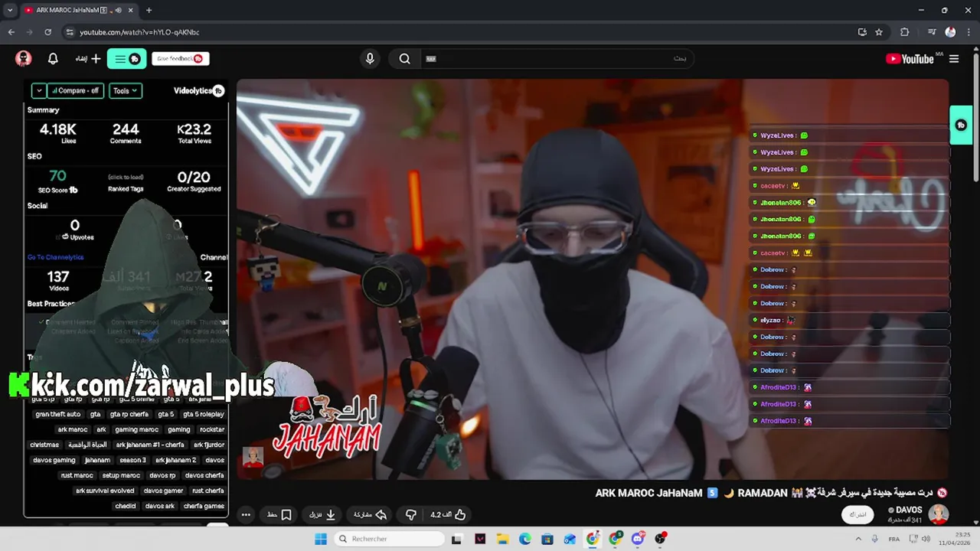Subscribe to the DAVOS channel
Image resolution: width=980 pixels, height=551 pixels.
pos(857,514)
